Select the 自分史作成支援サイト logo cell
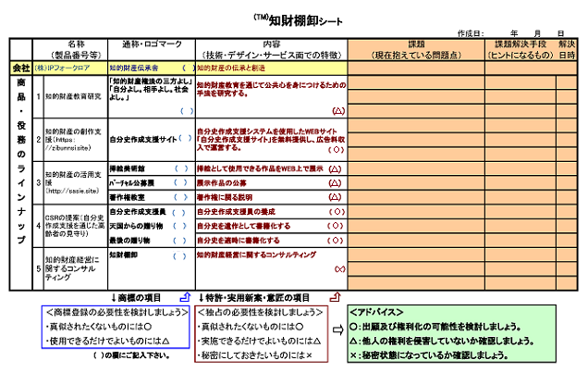 [152, 140]
